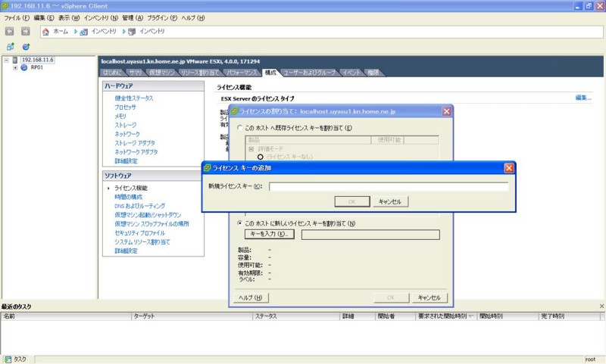606x364 pixels.
Task: Switch to the 権限 tab
Action: point(373,73)
